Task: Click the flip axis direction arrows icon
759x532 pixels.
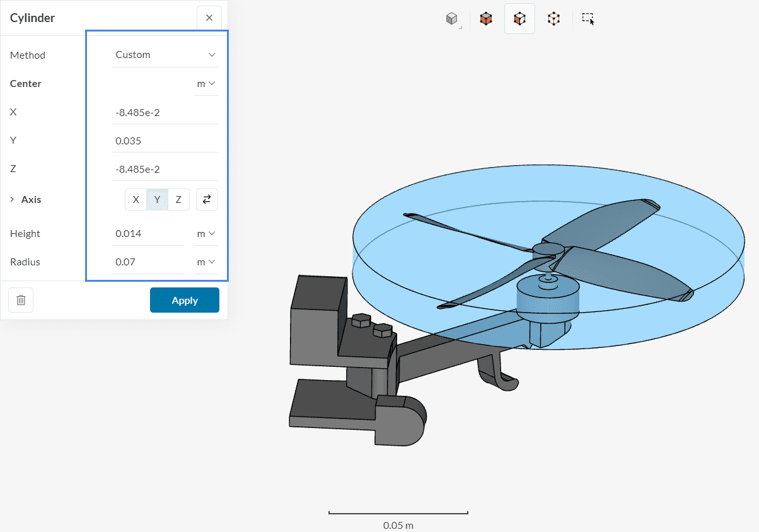Action: tap(207, 199)
